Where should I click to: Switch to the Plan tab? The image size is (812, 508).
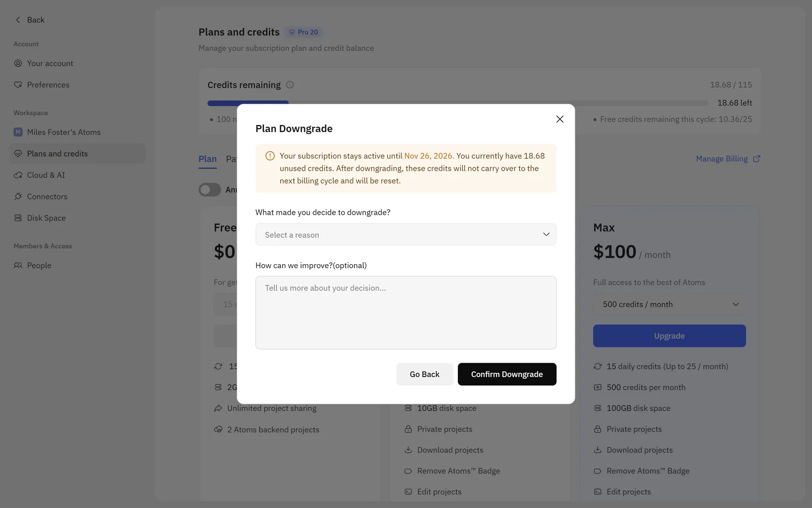click(x=208, y=159)
